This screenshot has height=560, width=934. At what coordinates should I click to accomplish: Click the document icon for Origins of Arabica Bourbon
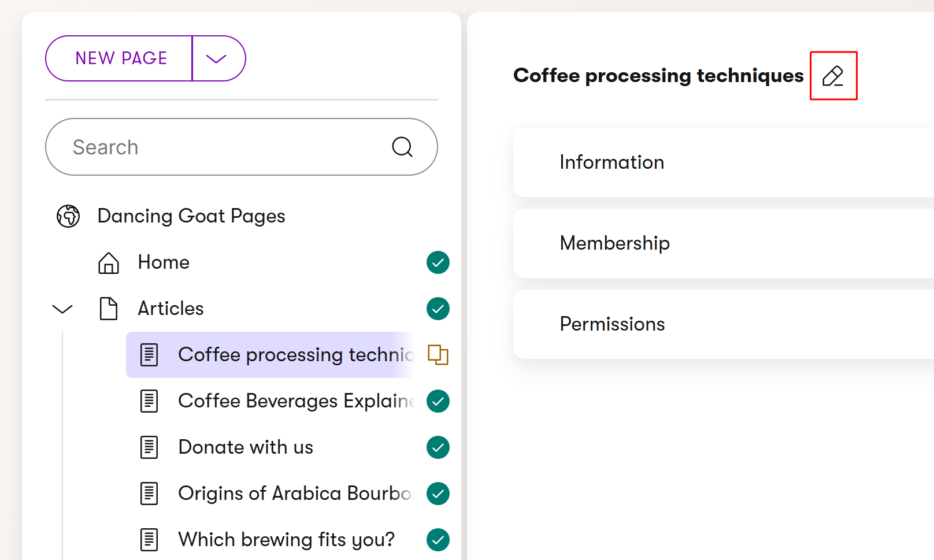tap(149, 494)
